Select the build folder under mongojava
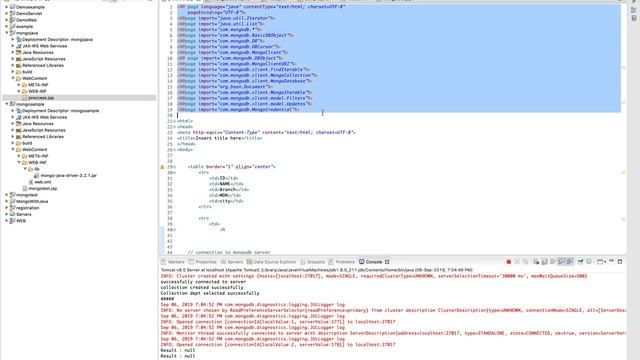The height and width of the screenshot is (360, 640). pyautogui.click(x=27, y=72)
